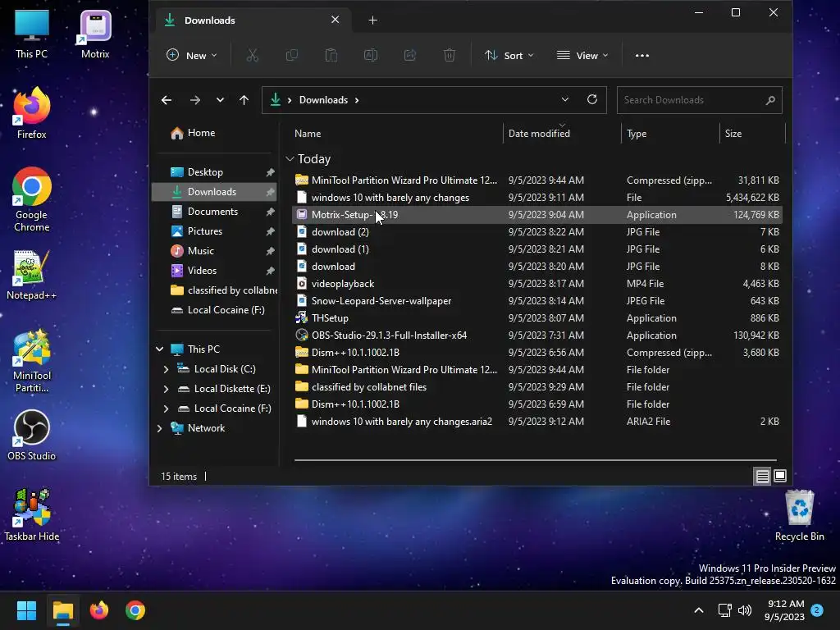This screenshot has width=840, height=630.
Task: Click File Explorer on the taskbar
Action: [62, 610]
